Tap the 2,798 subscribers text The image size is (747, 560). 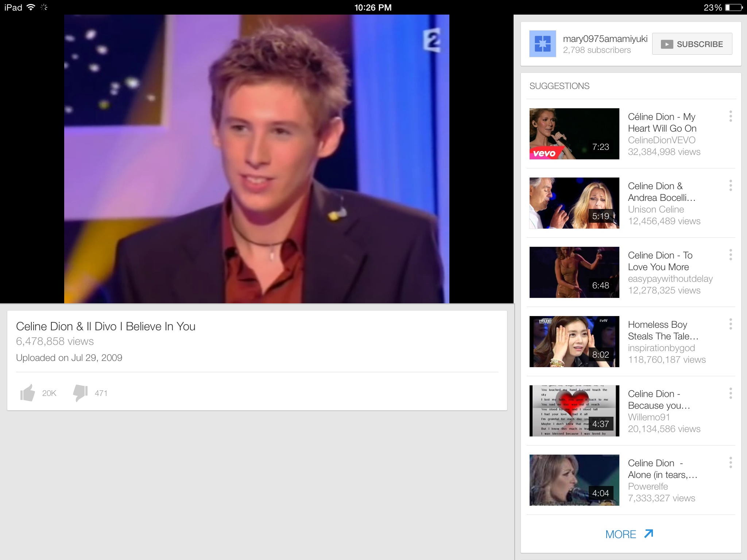click(x=597, y=50)
